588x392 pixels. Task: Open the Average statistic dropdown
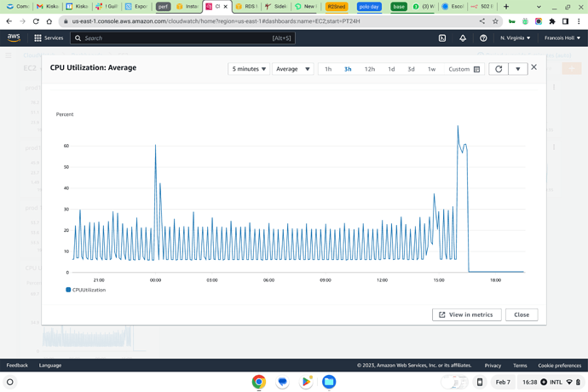tap(292, 69)
